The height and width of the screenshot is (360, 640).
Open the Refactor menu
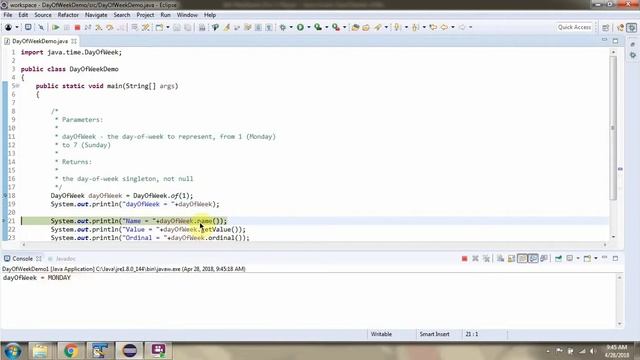[x=68, y=15]
